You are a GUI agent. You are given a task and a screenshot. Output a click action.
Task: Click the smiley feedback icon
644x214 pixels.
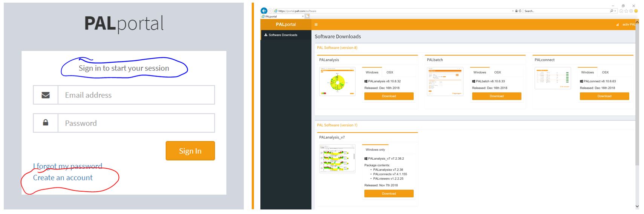[636, 11]
